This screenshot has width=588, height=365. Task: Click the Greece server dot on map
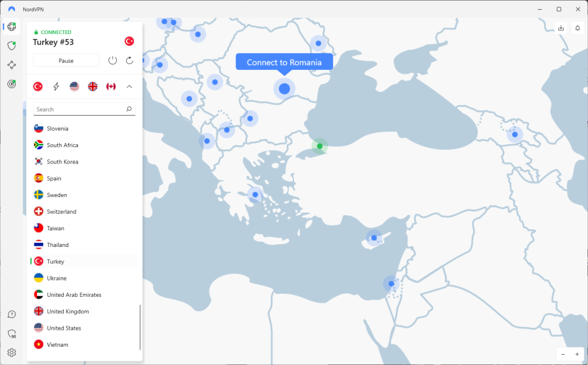coord(255,195)
